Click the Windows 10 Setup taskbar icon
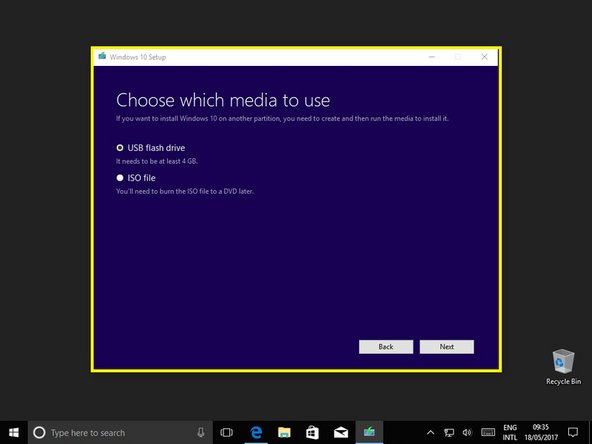 point(369,432)
